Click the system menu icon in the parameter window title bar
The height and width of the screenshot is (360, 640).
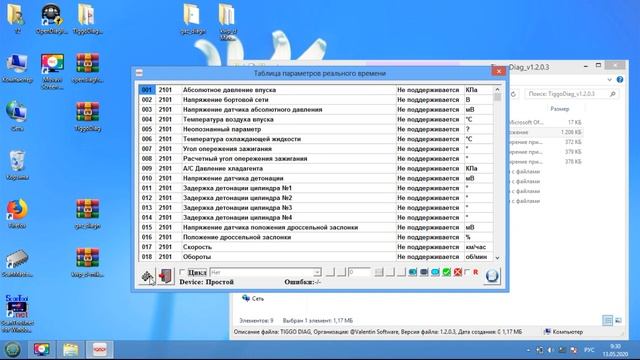pos(139,73)
